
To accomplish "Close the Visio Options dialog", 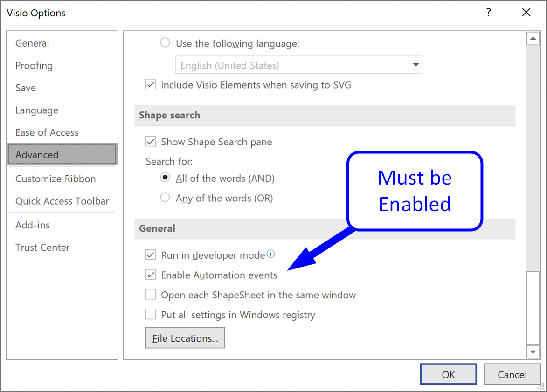I will [526, 13].
